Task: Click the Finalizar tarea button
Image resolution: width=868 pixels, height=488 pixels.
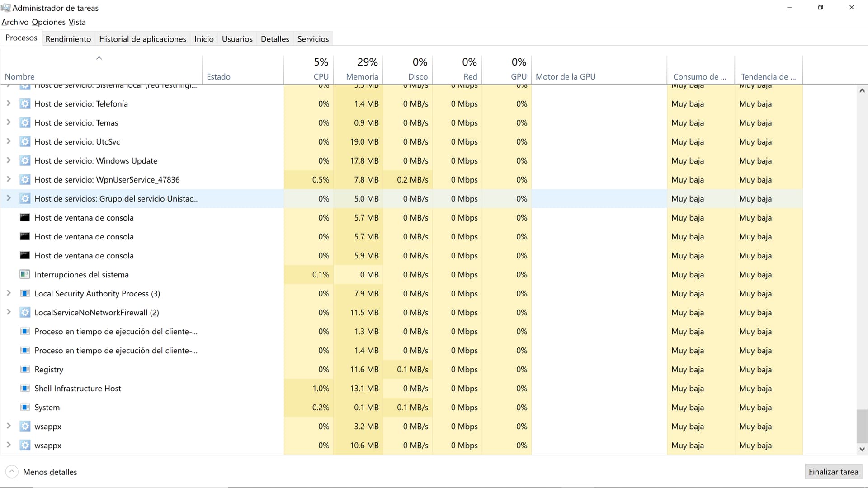Action: 833,472
